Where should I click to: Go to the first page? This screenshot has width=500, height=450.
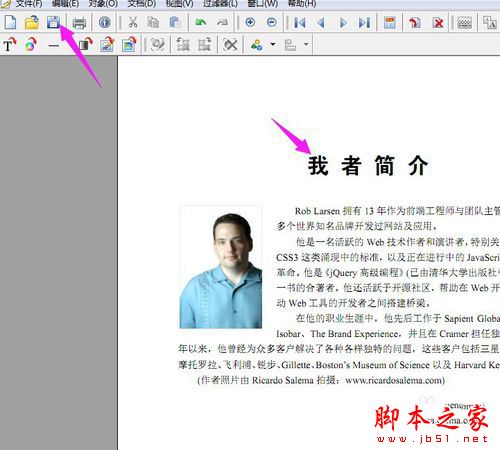(299, 23)
